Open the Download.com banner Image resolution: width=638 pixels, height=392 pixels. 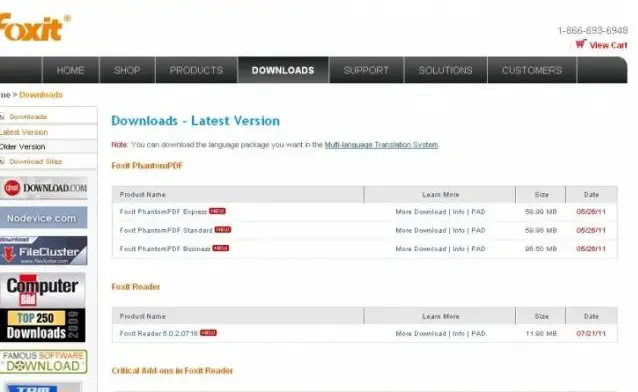click(44, 188)
